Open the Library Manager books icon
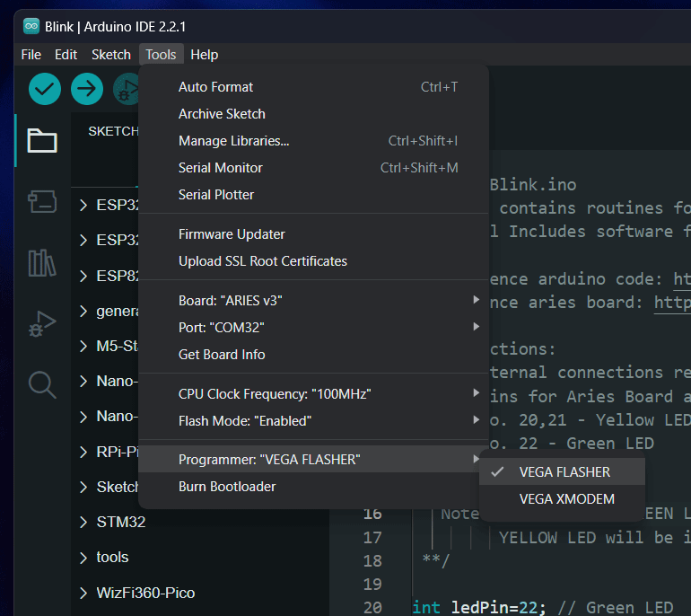Screen dimensions: 691x616 tap(42, 263)
